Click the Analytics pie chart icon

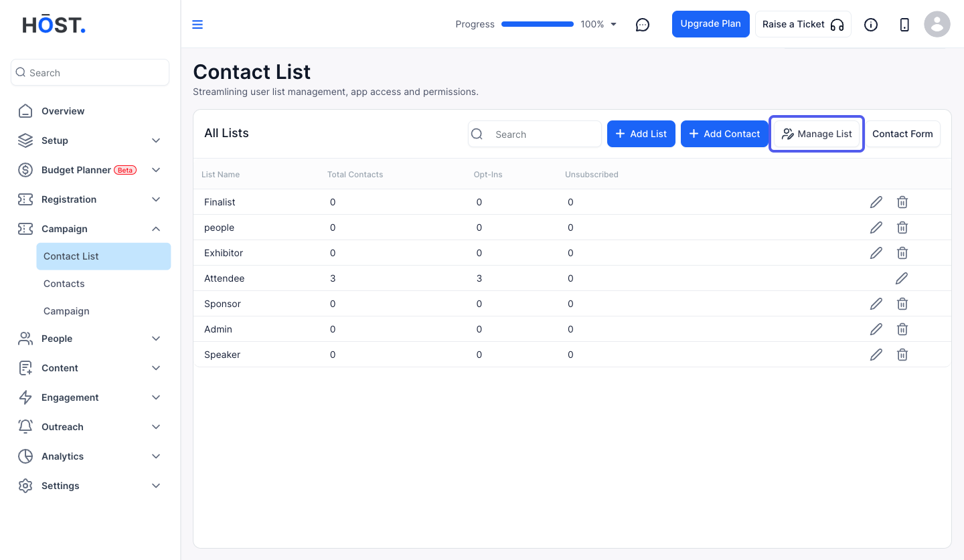tap(25, 456)
